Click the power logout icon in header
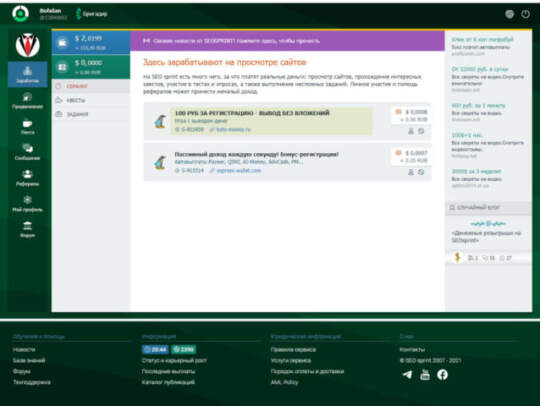This screenshot has width=540, height=406. point(525,14)
